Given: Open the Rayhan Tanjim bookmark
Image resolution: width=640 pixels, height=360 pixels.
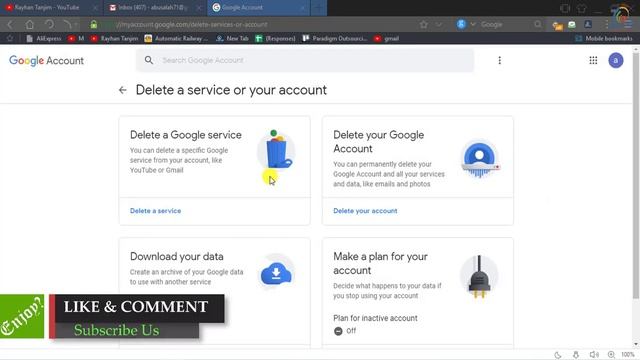Looking at the screenshot, I should pos(115,38).
